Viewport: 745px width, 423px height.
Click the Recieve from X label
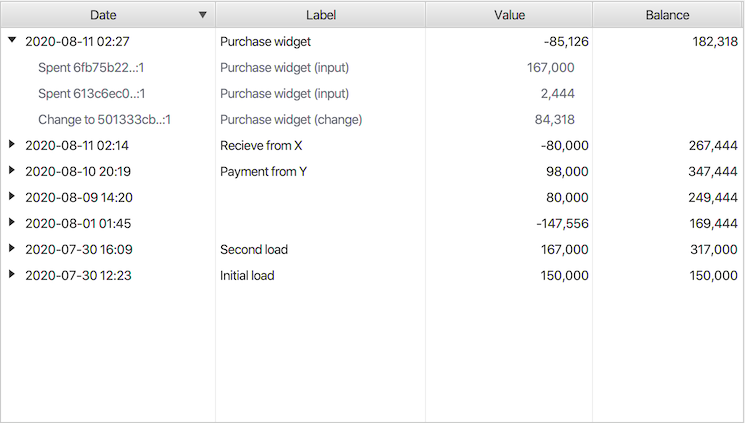coord(261,145)
